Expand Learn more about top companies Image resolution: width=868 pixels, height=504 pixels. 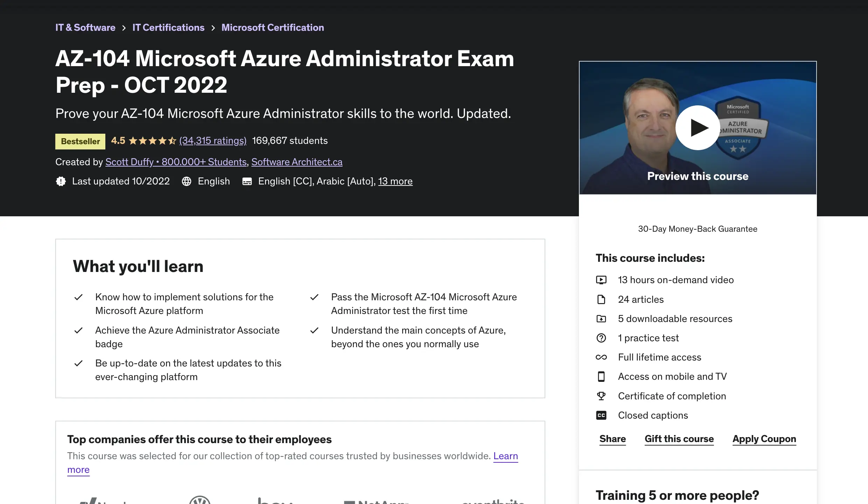coord(505,456)
